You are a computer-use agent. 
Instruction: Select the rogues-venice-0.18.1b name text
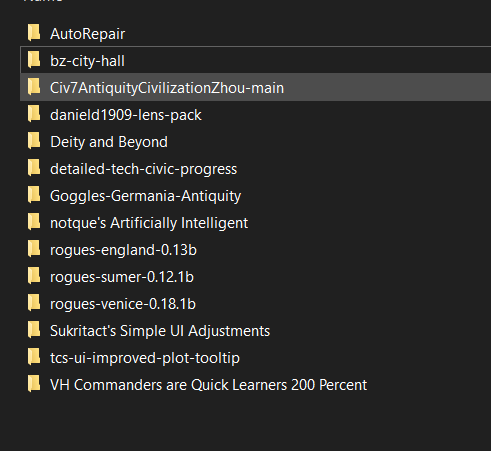tap(123, 304)
